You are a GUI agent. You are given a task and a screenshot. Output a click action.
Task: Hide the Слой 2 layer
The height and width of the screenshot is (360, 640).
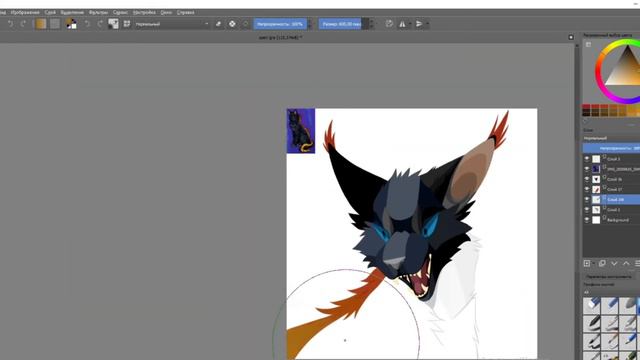pos(587,210)
